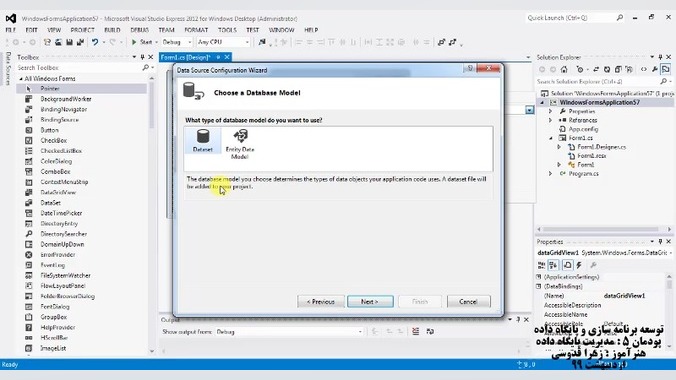676x380 pixels.
Task: Open the PROJECT menu
Action: click(x=82, y=30)
